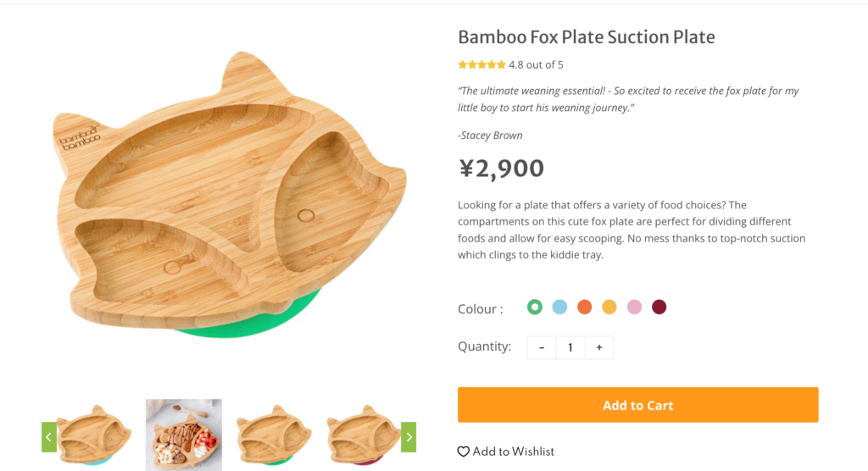Increase quantity with the plus button
868x471 pixels.
[598, 347]
